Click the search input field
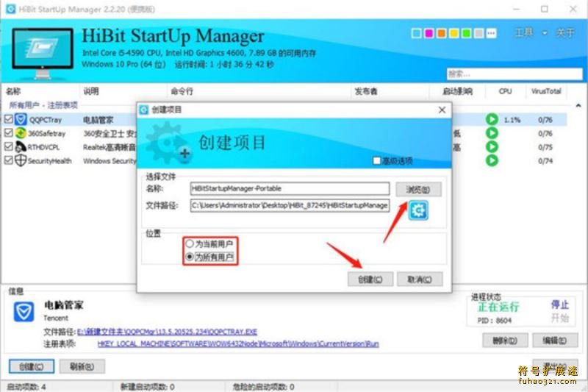The height and width of the screenshot is (392, 588). tap(514, 74)
